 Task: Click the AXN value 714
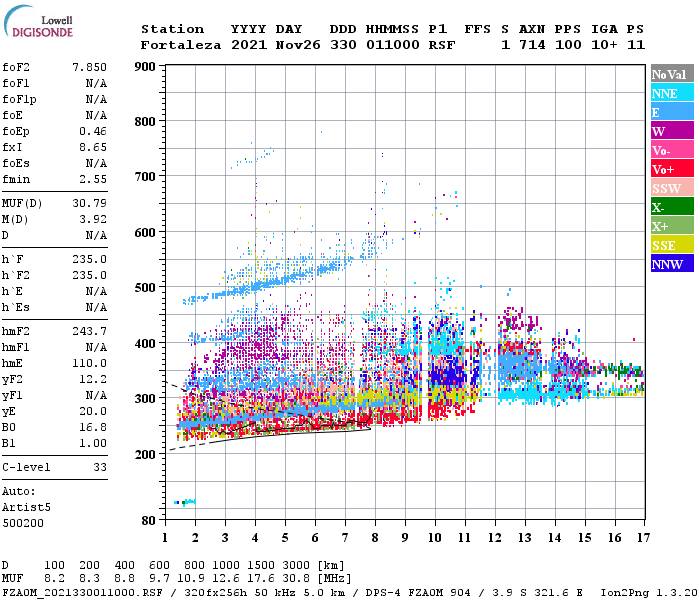(532, 45)
